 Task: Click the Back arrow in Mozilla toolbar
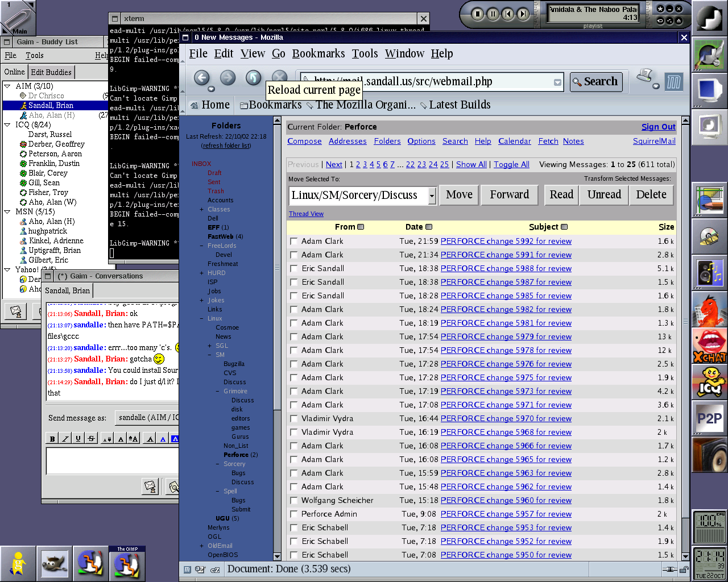point(202,78)
